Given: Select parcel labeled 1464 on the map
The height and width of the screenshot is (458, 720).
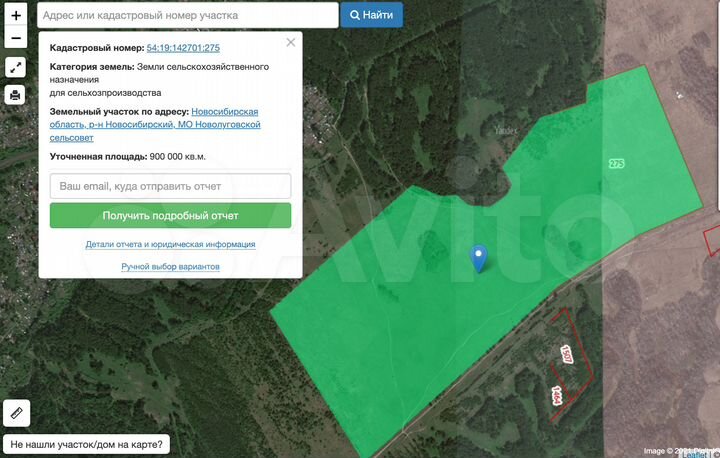Looking at the screenshot, I should (x=556, y=396).
